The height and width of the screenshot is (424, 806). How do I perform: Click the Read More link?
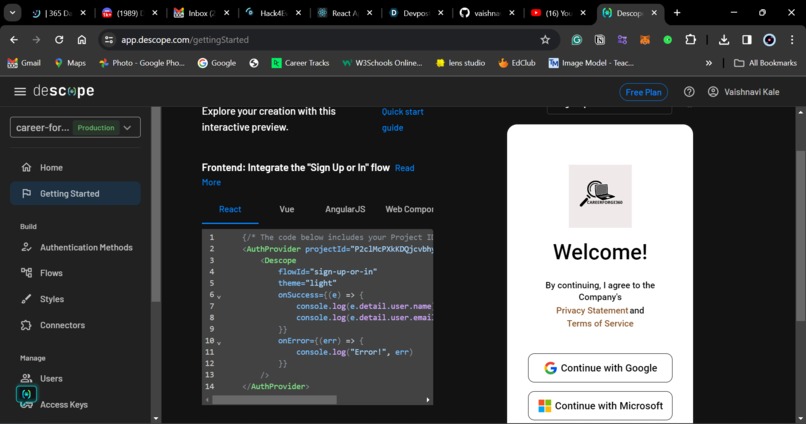pos(404,168)
